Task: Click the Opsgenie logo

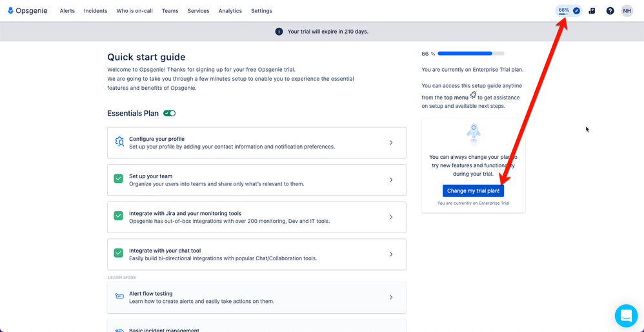Action: [28, 11]
